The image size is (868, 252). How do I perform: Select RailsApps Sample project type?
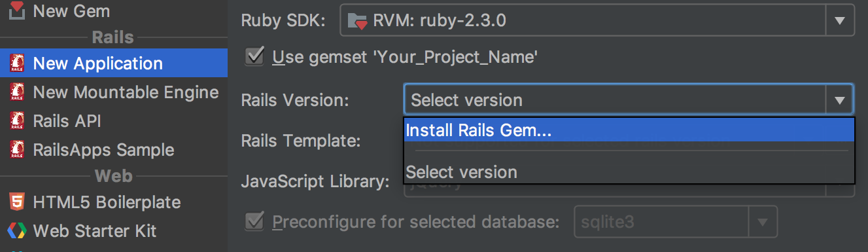point(114,150)
